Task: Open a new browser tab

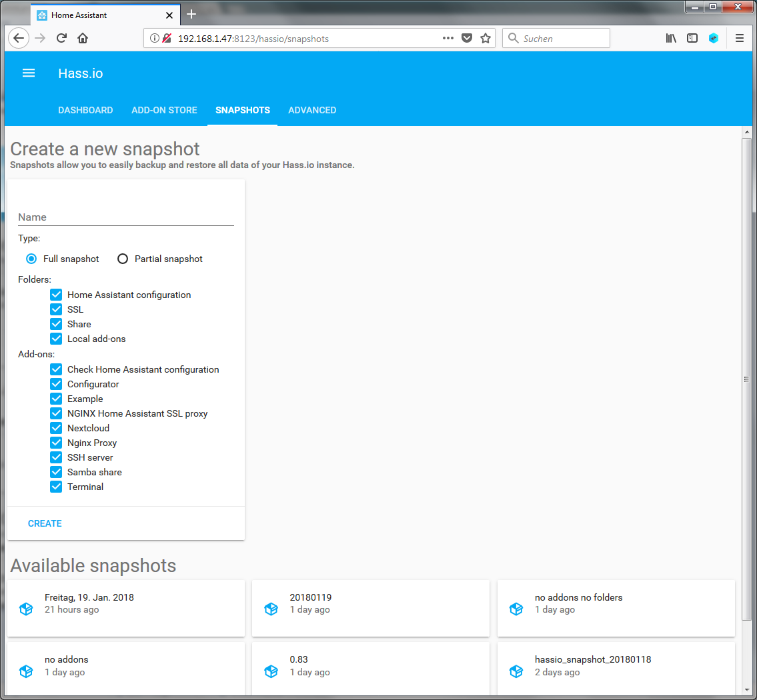Action: pyautogui.click(x=191, y=15)
